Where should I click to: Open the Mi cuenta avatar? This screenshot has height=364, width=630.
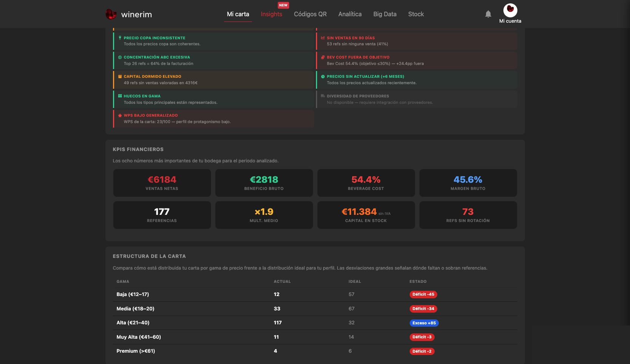tap(510, 10)
